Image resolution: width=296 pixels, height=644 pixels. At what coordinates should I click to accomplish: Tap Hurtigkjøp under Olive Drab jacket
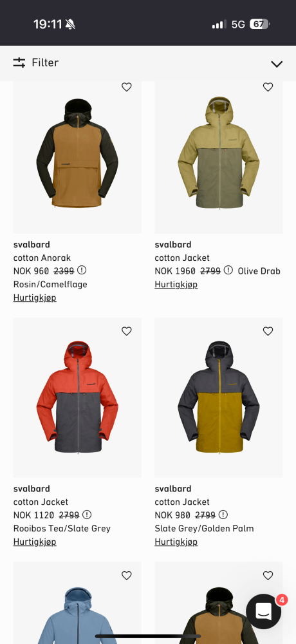pos(176,285)
